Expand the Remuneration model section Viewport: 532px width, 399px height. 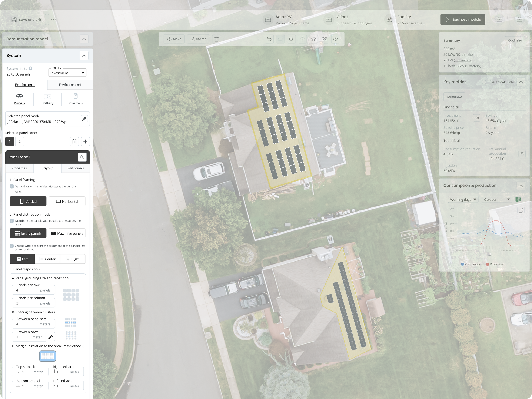(x=84, y=39)
